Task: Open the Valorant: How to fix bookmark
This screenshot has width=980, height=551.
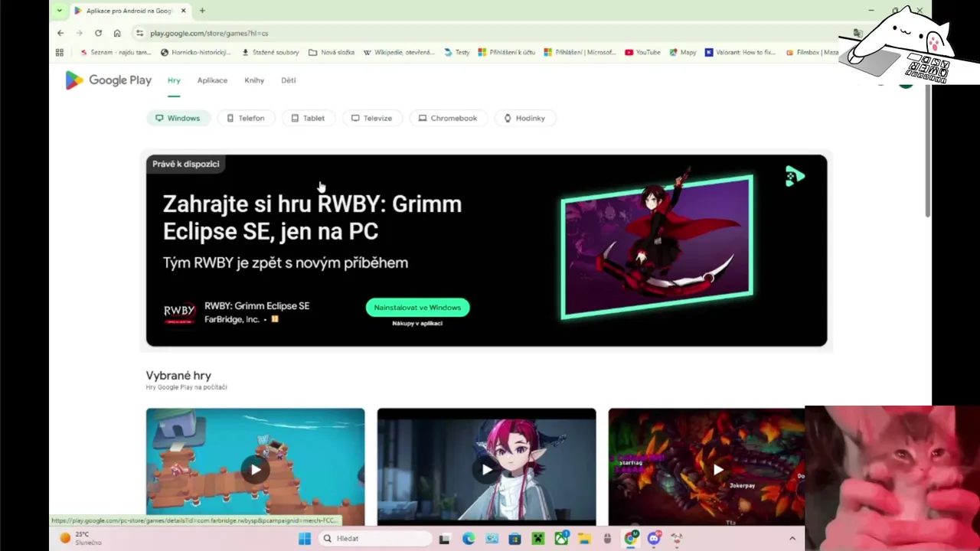Action: pos(740,52)
